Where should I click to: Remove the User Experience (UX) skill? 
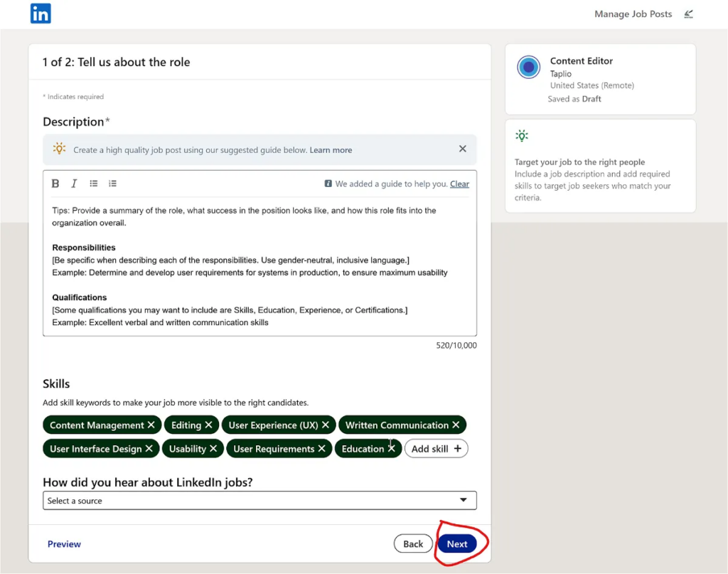coord(325,425)
